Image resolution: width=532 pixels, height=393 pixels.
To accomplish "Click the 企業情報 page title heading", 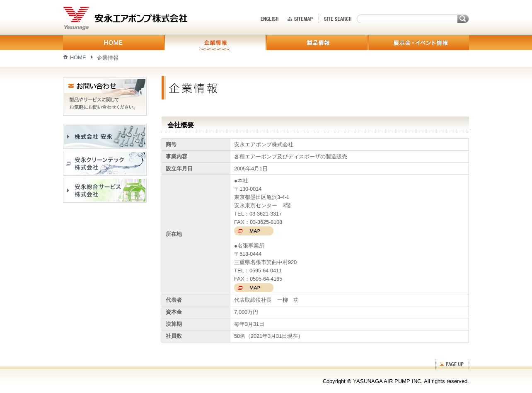I will pyautogui.click(x=193, y=88).
